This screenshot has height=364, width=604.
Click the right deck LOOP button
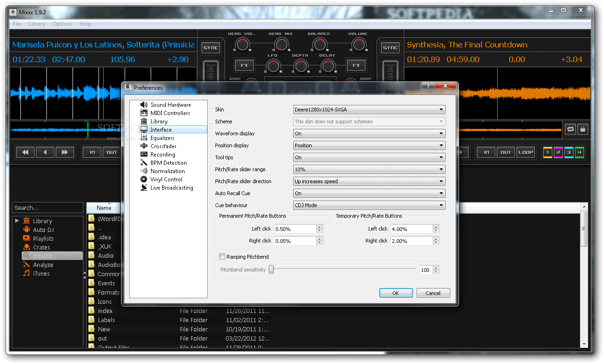click(526, 152)
